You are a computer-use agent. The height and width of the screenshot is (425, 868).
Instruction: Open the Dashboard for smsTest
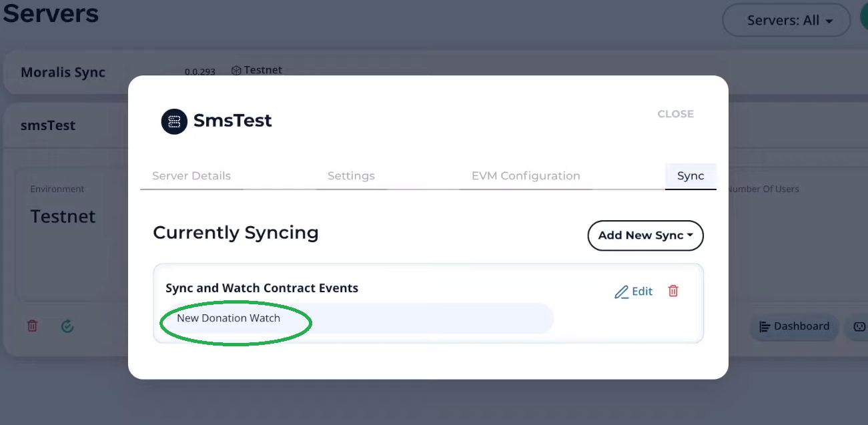click(794, 327)
